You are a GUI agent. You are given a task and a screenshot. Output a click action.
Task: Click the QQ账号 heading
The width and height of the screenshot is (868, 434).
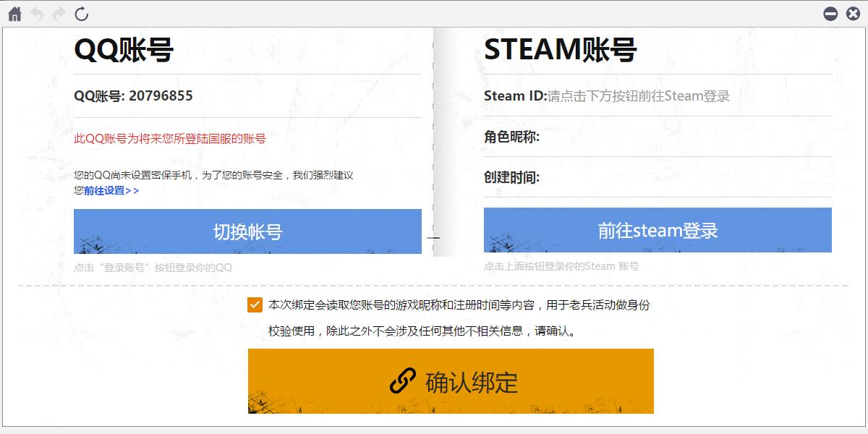click(124, 51)
